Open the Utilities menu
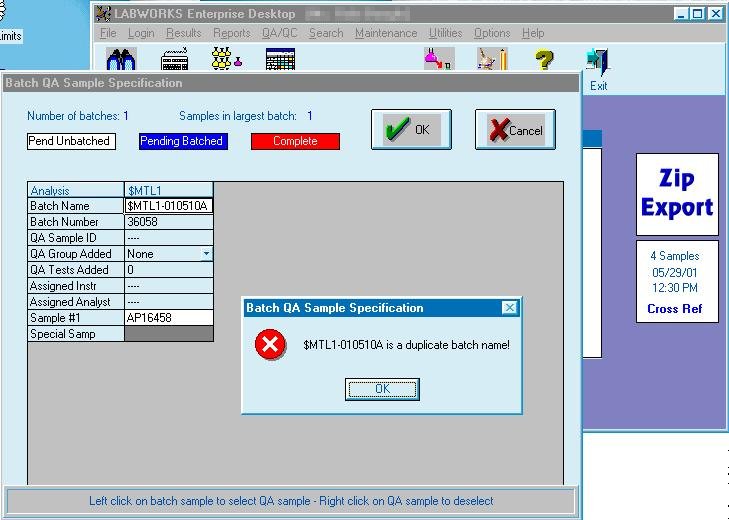Viewport: 729px width, 520px height. pyautogui.click(x=445, y=33)
